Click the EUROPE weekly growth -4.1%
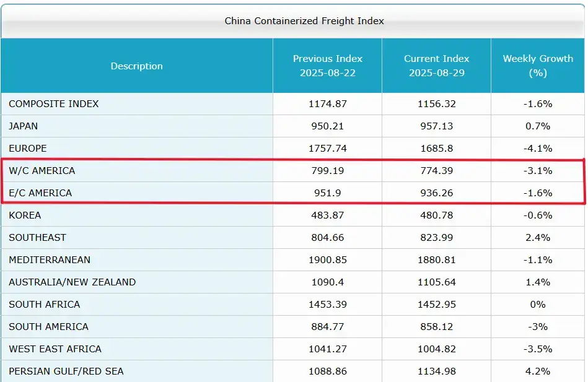Image resolution: width=588 pixels, height=382 pixels. 538,149
